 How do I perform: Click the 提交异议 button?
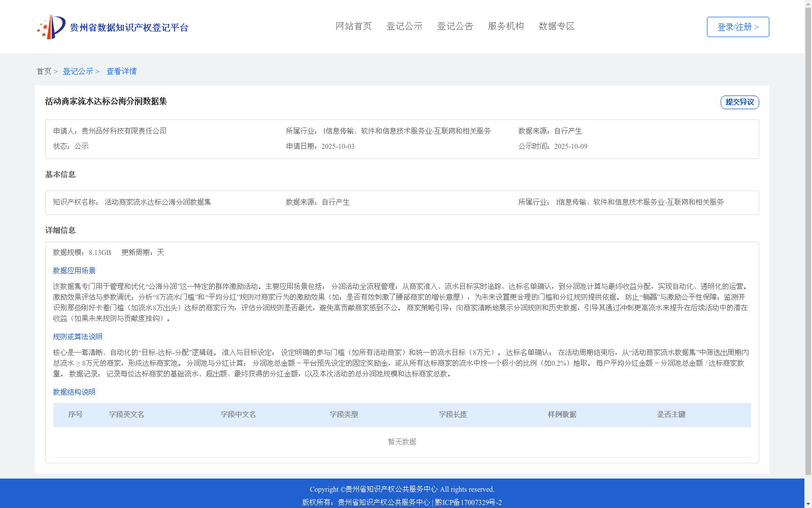739,102
